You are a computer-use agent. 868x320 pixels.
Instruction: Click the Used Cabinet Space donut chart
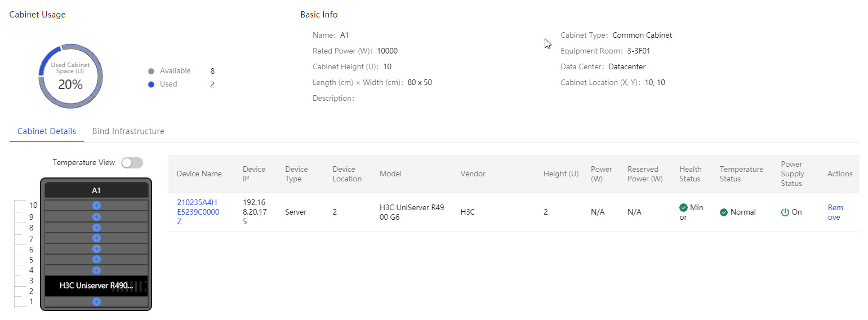tap(70, 76)
